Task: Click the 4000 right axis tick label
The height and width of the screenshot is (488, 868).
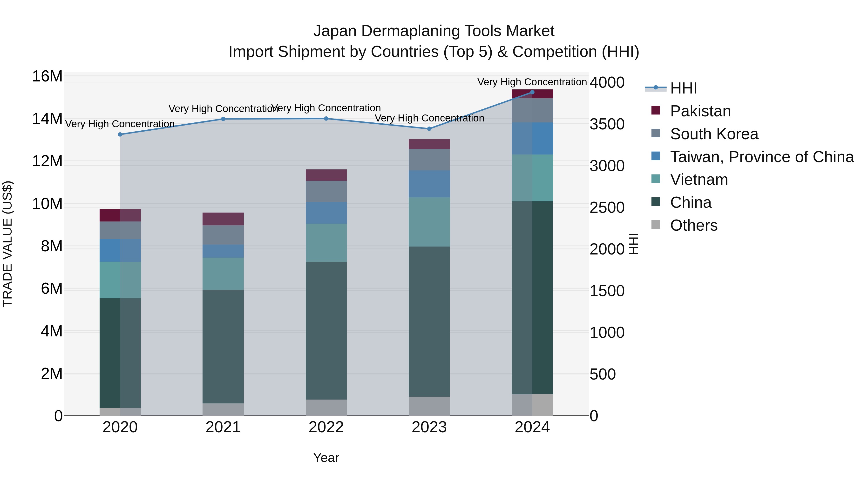Action: (x=607, y=82)
